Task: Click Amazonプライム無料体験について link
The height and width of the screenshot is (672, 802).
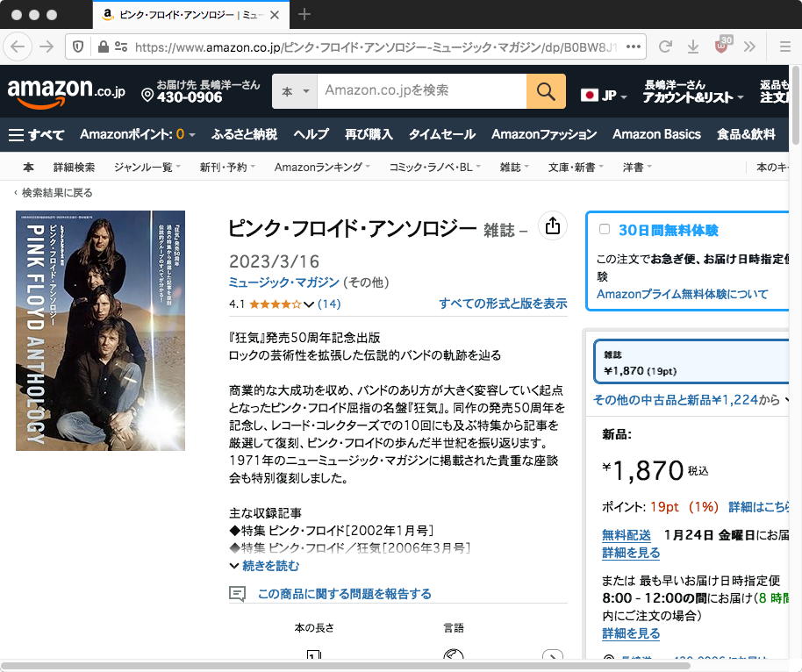Action: tap(683, 294)
